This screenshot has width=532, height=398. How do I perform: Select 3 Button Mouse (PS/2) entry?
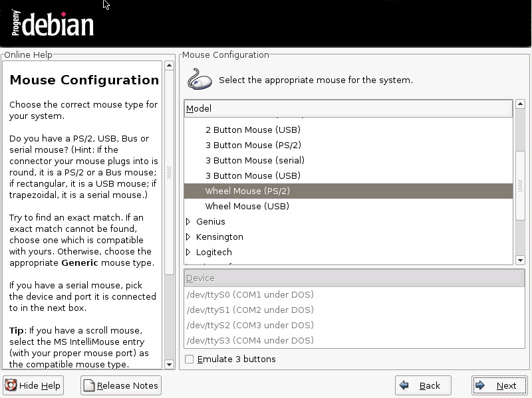pos(253,146)
